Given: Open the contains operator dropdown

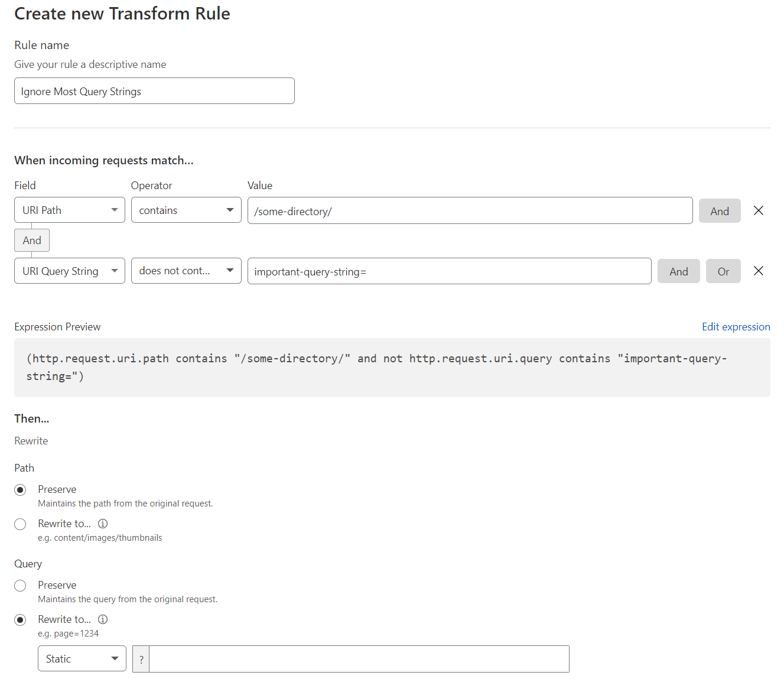Looking at the screenshot, I should point(186,210).
